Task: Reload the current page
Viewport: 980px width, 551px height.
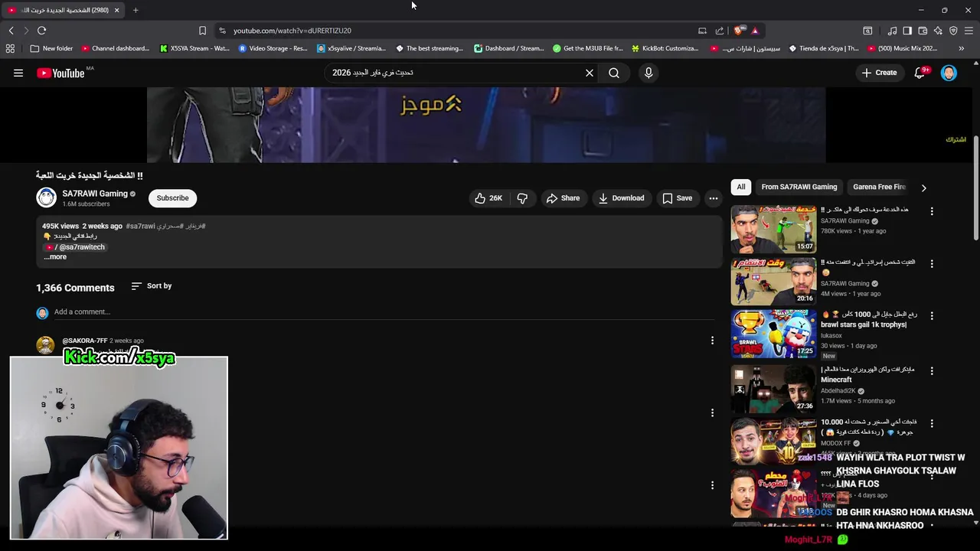Action: pyautogui.click(x=41, y=31)
